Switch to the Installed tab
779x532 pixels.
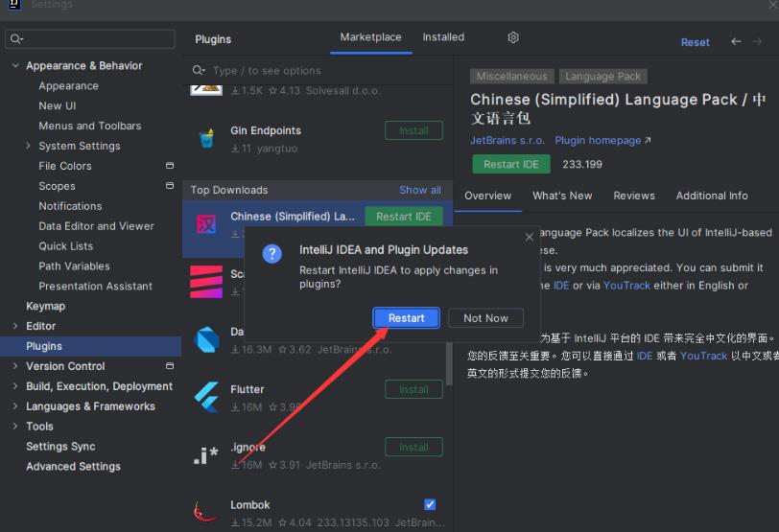coord(443,37)
